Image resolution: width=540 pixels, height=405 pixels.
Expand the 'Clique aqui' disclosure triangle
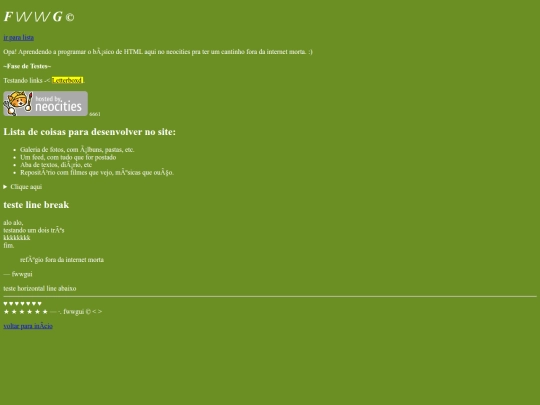click(5, 187)
